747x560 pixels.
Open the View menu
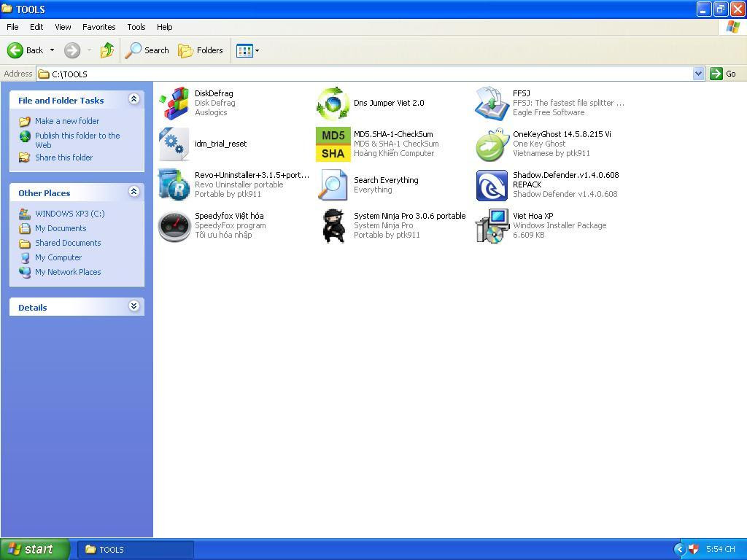click(x=63, y=27)
